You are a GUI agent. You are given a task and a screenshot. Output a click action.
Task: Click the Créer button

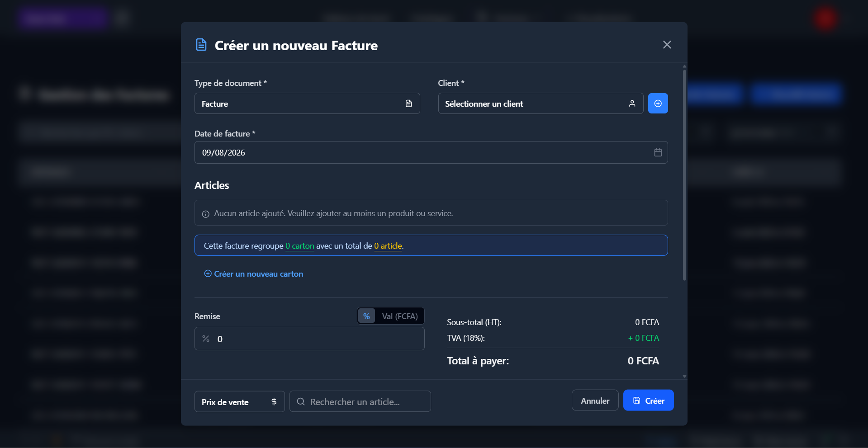[x=648, y=401]
